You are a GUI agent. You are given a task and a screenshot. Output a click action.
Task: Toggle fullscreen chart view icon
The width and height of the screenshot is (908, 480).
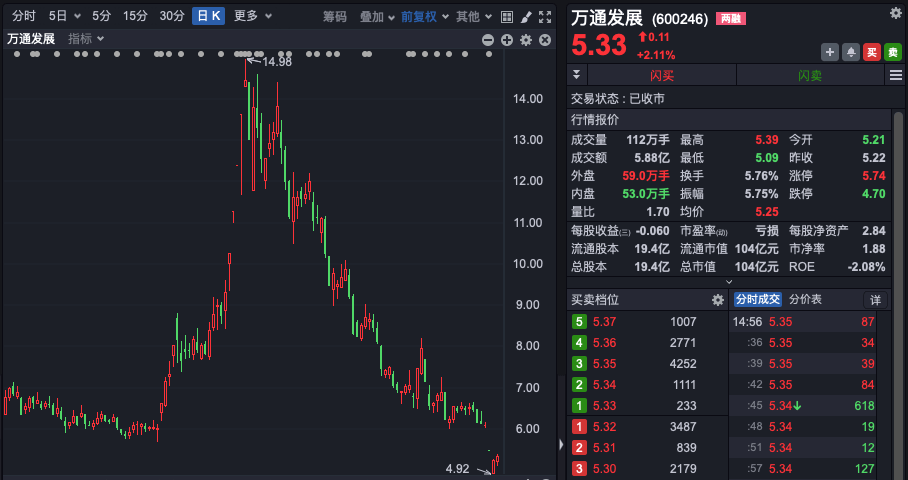pyautogui.click(x=545, y=17)
